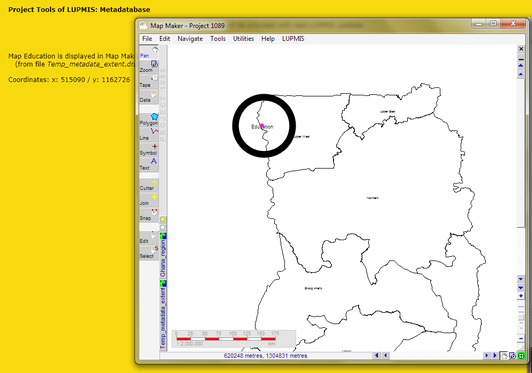532x373 pixels.
Task: Toggle the Temp_metadata_extent layer icon
Action: 163,283
